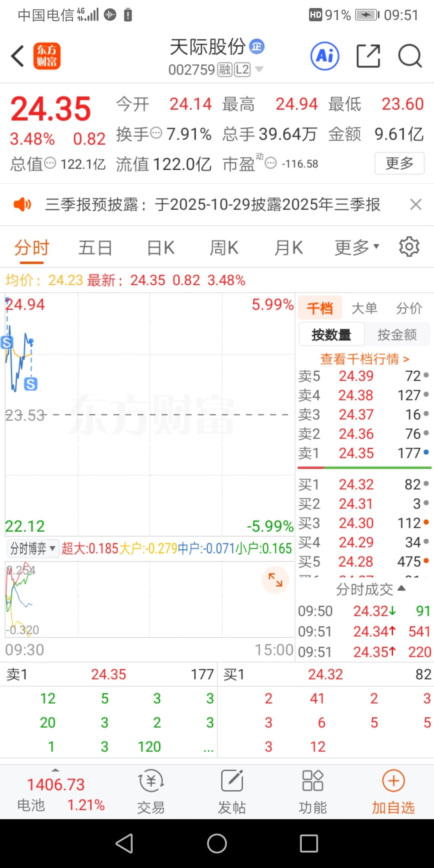
Task: Select the 卖5 24.39 order row
Action: click(x=364, y=376)
